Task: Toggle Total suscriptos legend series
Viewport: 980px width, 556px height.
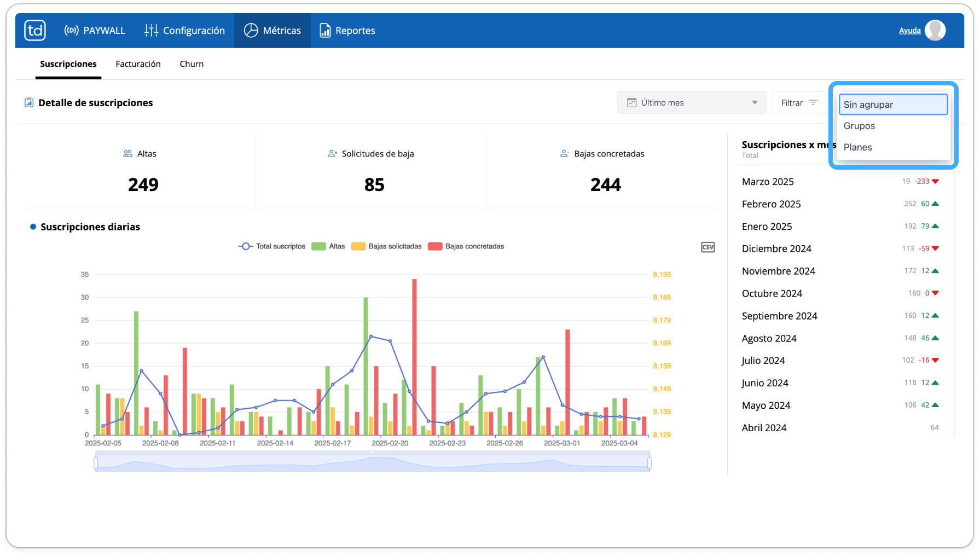Action: coord(272,246)
